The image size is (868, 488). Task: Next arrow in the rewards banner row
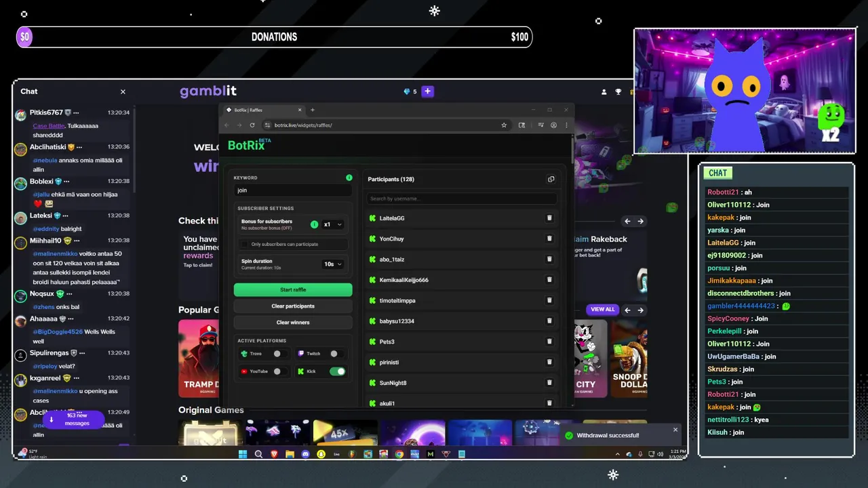point(640,221)
